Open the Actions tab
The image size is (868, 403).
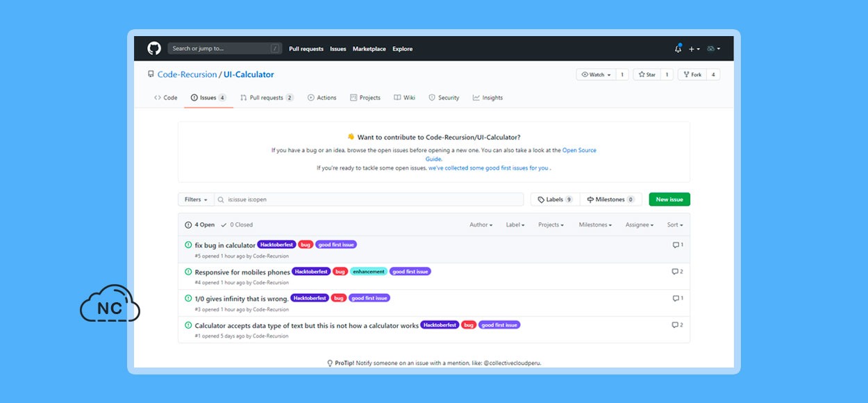tap(322, 98)
